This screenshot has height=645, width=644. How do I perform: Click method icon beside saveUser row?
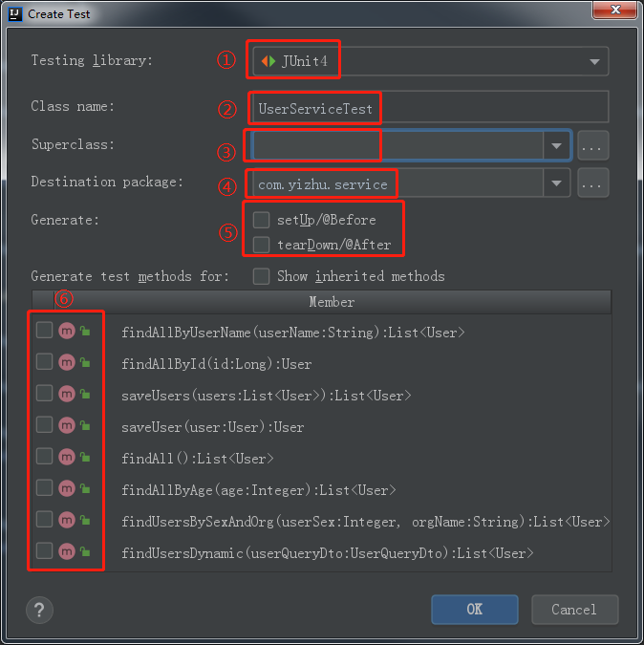[66, 425]
